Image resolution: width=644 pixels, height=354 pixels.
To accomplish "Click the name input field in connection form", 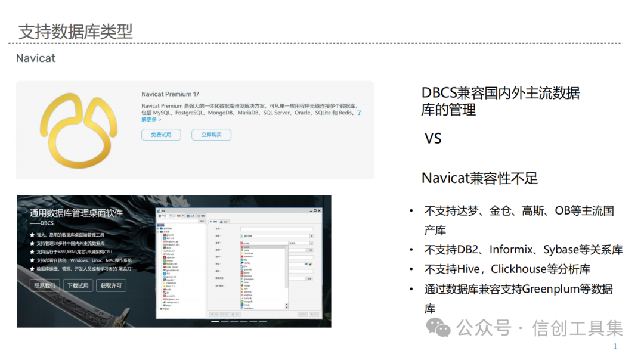I will pyautogui.click(x=277, y=229).
